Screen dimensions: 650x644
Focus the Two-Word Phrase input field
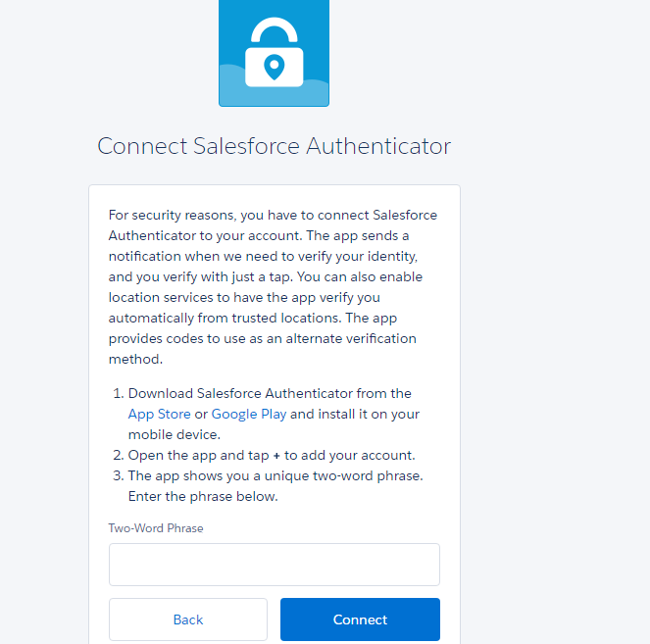pyautogui.click(x=274, y=565)
